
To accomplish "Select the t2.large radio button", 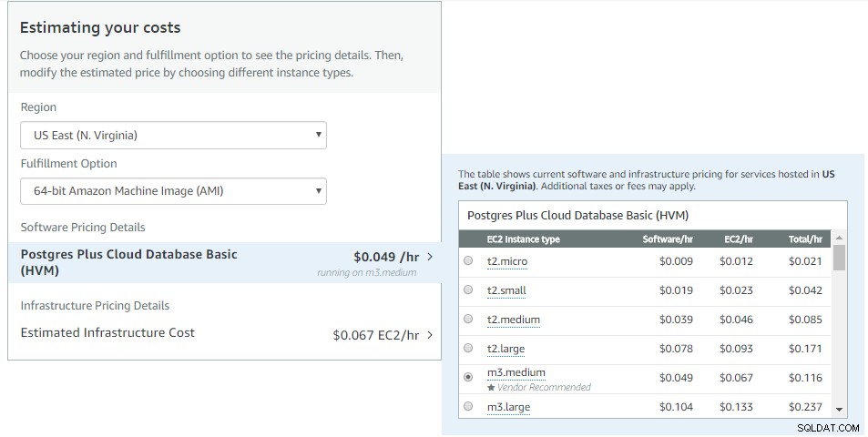I will click(x=468, y=348).
